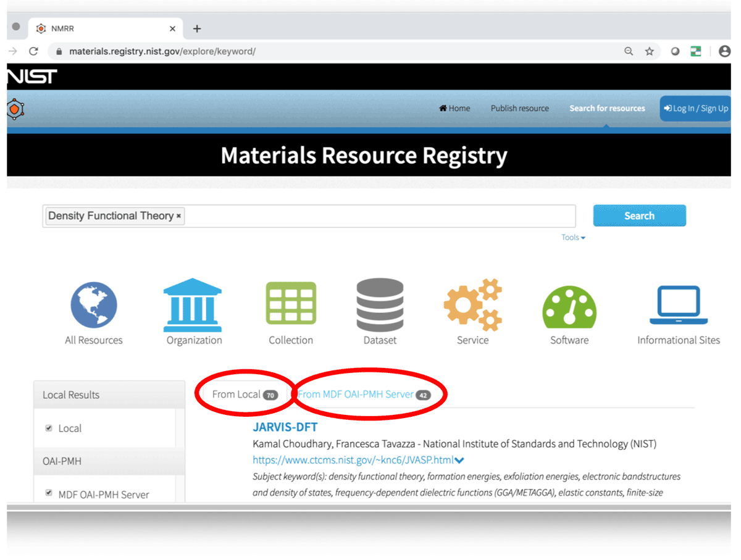Close the NMRR browser tab
This screenshot has width=741, height=560.
[x=172, y=28]
